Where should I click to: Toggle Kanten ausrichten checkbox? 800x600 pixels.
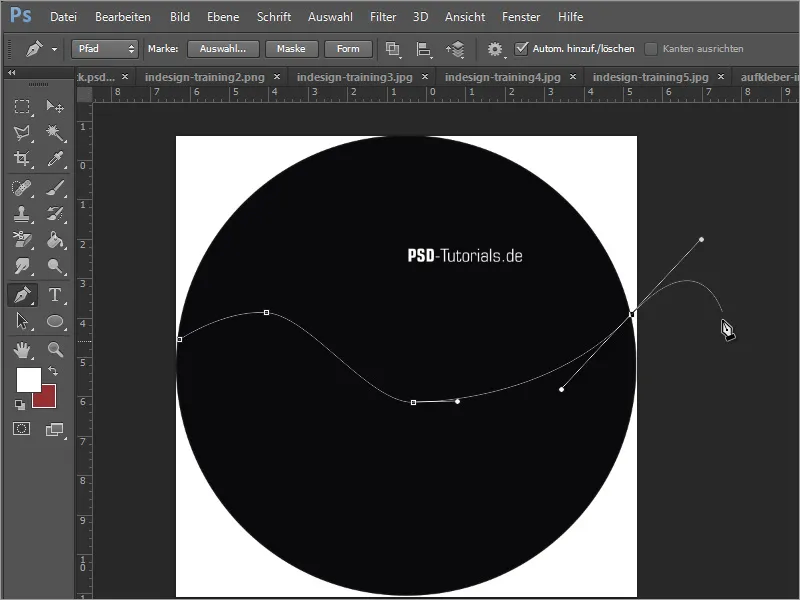(651, 49)
